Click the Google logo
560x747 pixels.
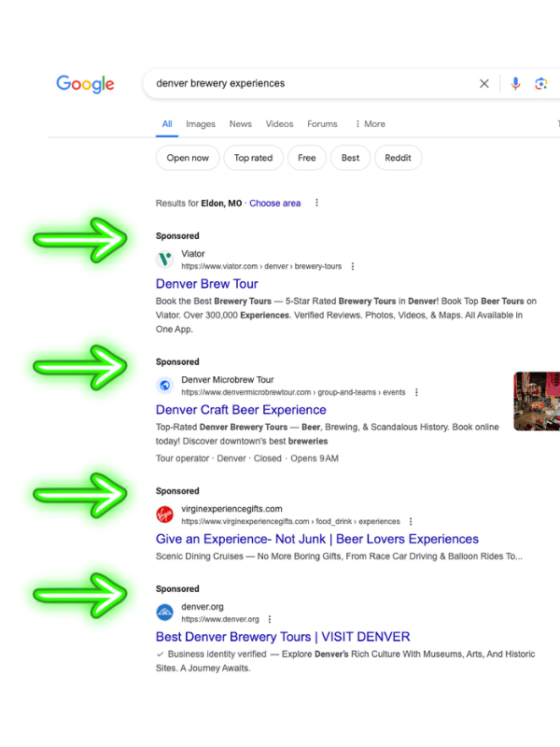(85, 84)
